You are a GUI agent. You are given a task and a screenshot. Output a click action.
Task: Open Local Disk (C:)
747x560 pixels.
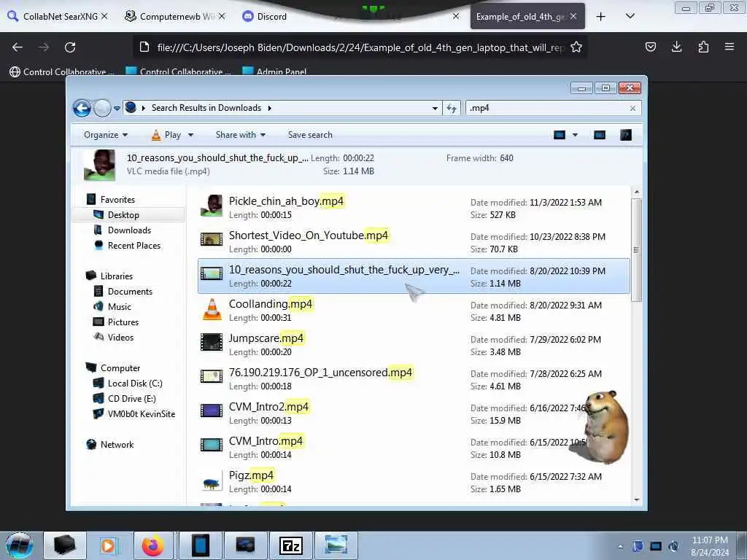(135, 383)
